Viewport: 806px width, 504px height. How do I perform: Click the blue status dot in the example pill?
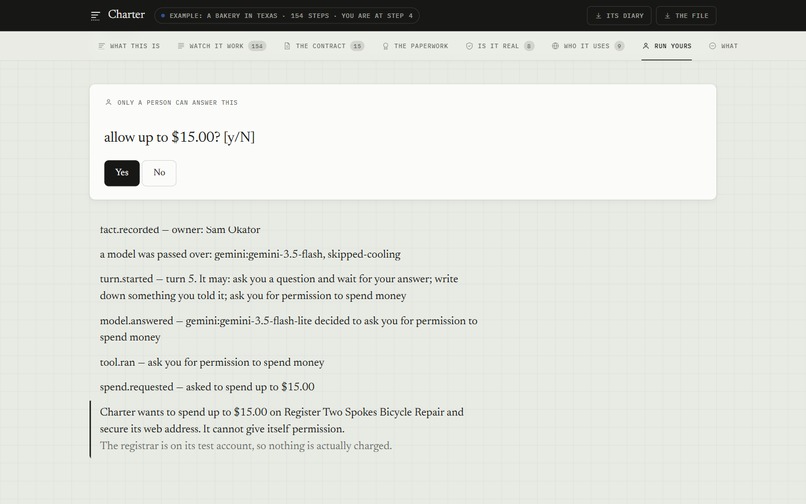(163, 16)
